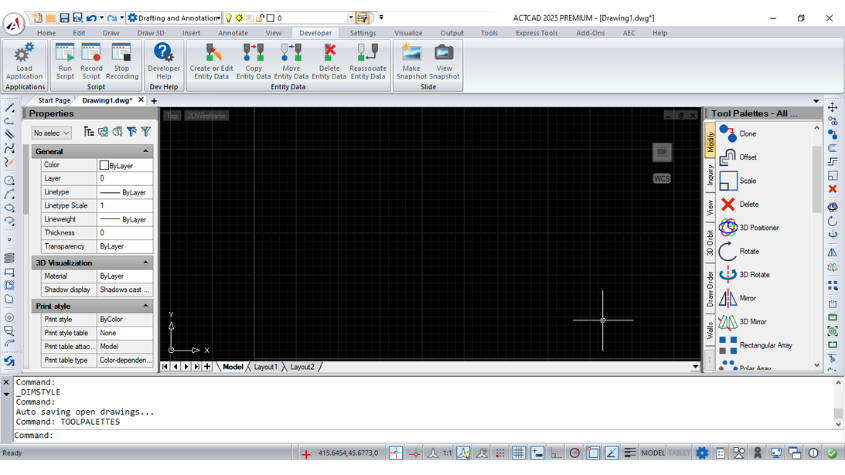Click the Save icon in quick access toolbar

(64, 18)
